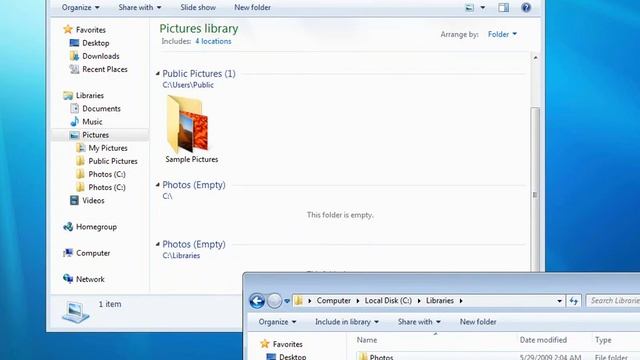Viewport: 640px width, 360px height.
Task: Click Forward button in Libraries window
Action: (x=275, y=301)
